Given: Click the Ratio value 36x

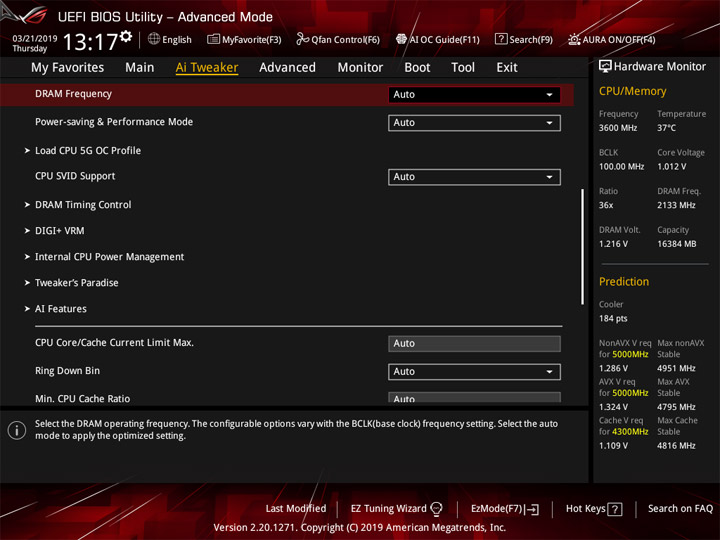Looking at the screenshot, I should [x=606, y=205].
